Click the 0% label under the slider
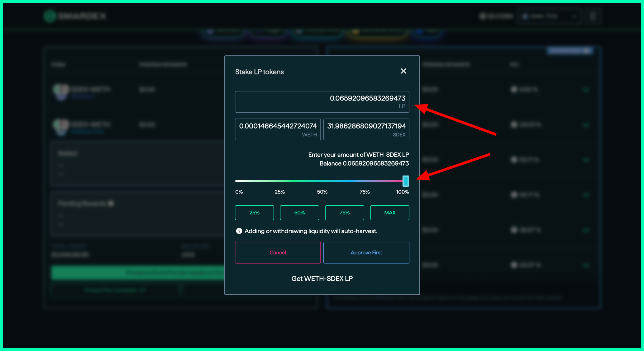This screenshot has height=351, width=644. [x=239, y=192]
